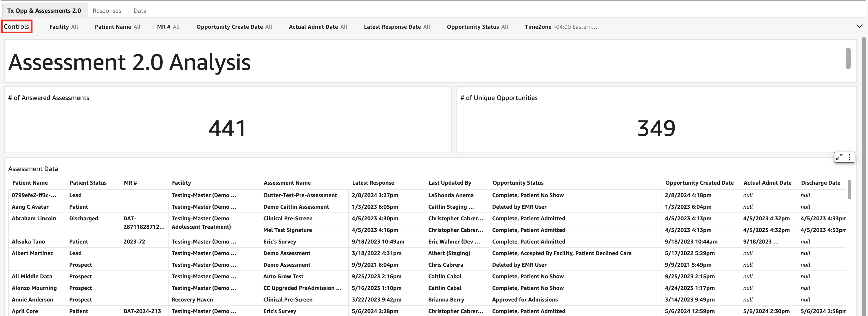The height and width of the screenshot is (316, 868).
Task: Open the Opportunity Create Date filter
Action: (x=234, y=27)
